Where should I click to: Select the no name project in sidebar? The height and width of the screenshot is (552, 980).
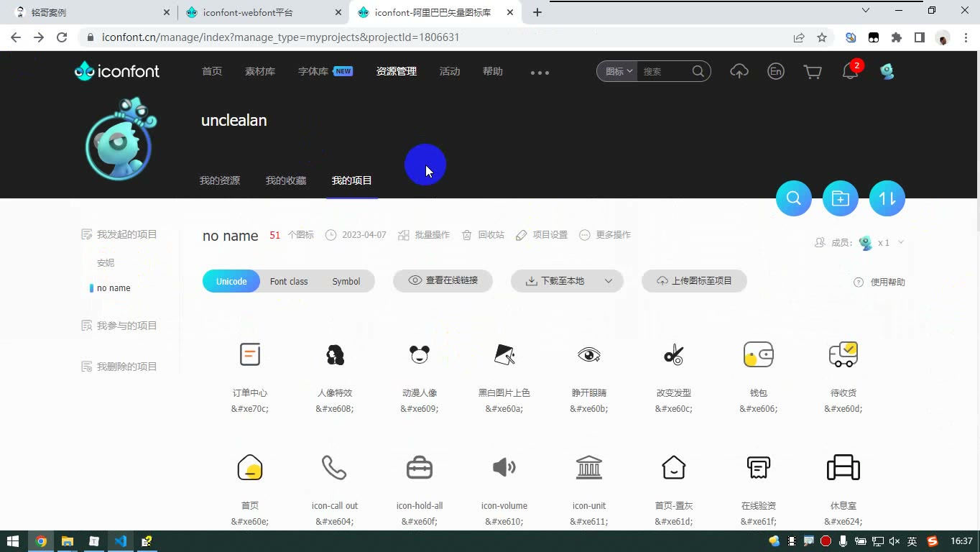click(x=114, y=288)
